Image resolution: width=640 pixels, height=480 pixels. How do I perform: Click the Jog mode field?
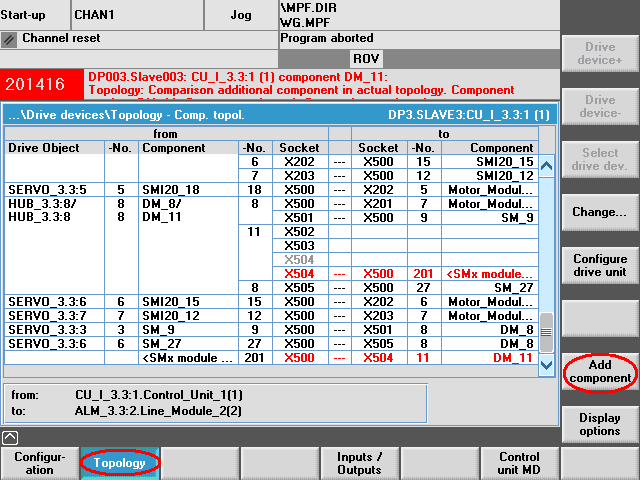(x=241, y=15)
